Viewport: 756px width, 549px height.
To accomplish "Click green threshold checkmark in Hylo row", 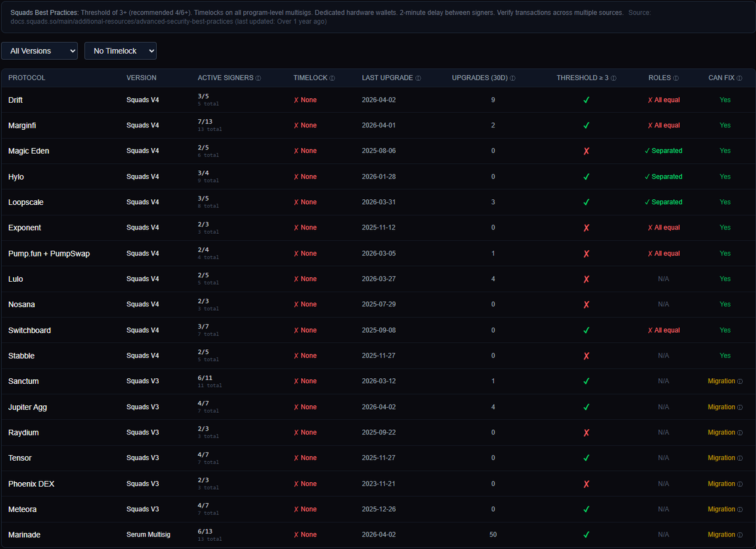I will coord(587,177).
